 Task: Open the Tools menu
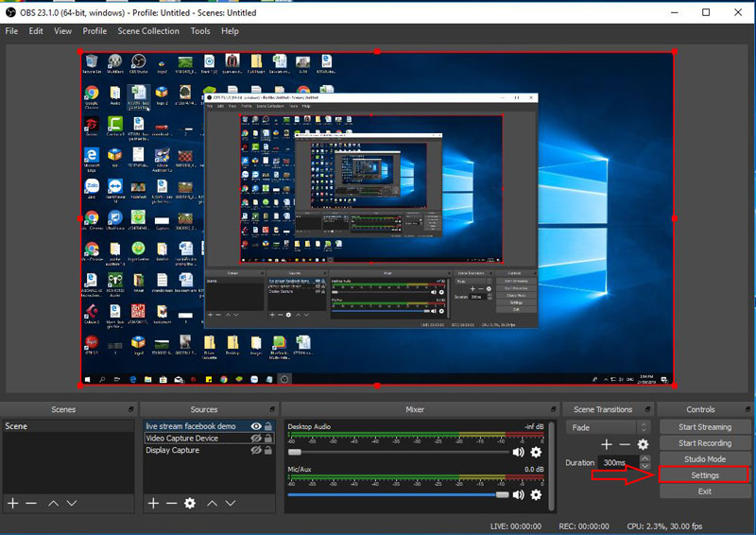[x=200, y=31]
